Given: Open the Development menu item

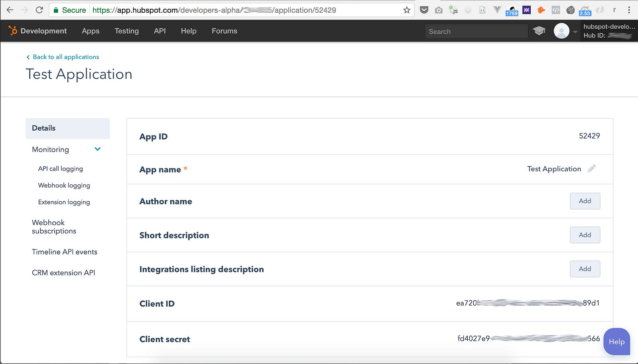Looking at the screenshot, I should 43,31.
